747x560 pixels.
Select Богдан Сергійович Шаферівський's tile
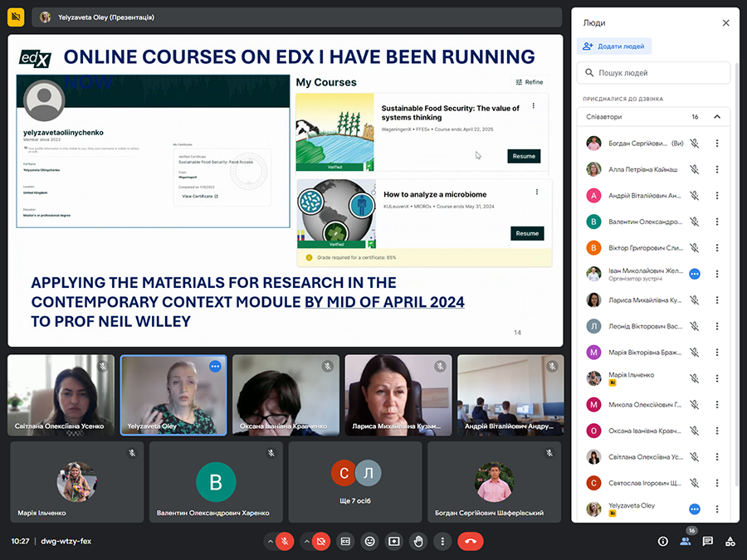tap(494, 482)
